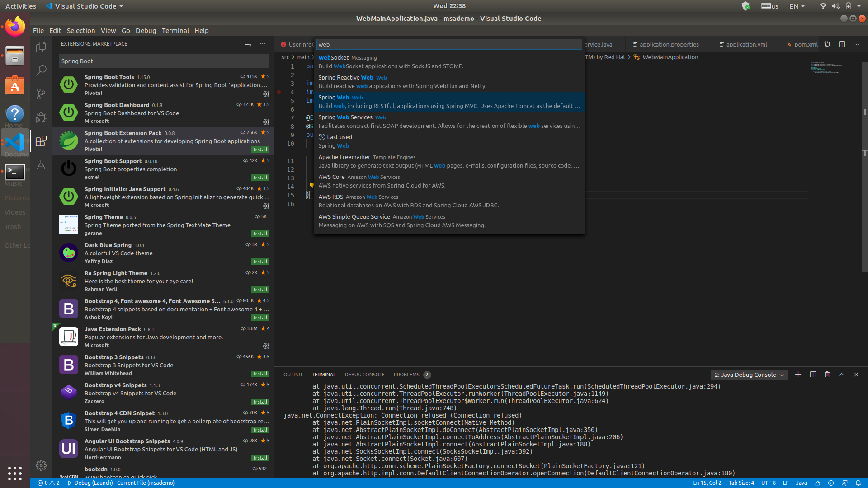This screenshot has height=488, width=868.
Task: Open the File menu
Action: click(x=38, y=31)
